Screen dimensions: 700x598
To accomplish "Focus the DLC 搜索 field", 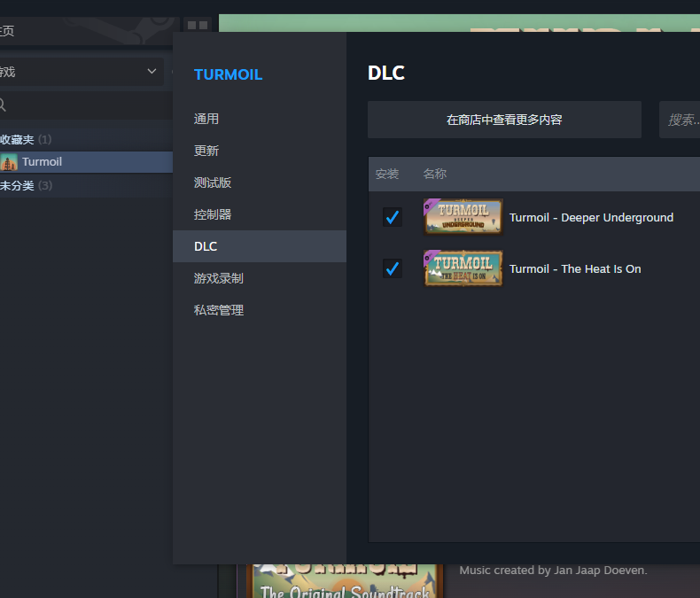I will tap(680, 120).
